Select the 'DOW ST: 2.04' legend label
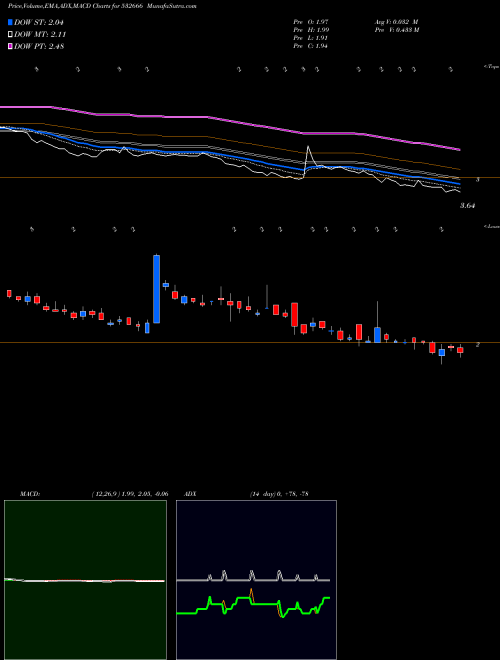 tap(39, 22)
